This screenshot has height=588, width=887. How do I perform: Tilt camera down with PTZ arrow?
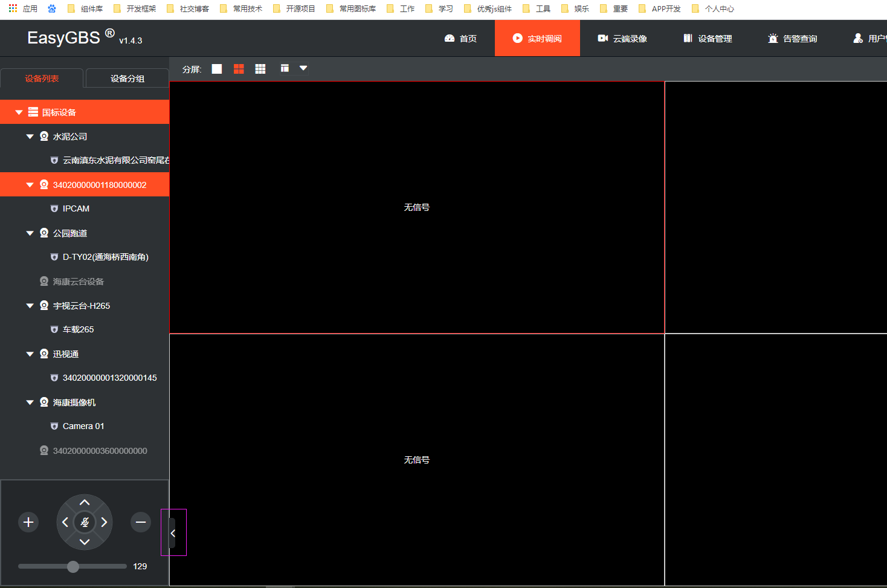(x=85, y=542)
